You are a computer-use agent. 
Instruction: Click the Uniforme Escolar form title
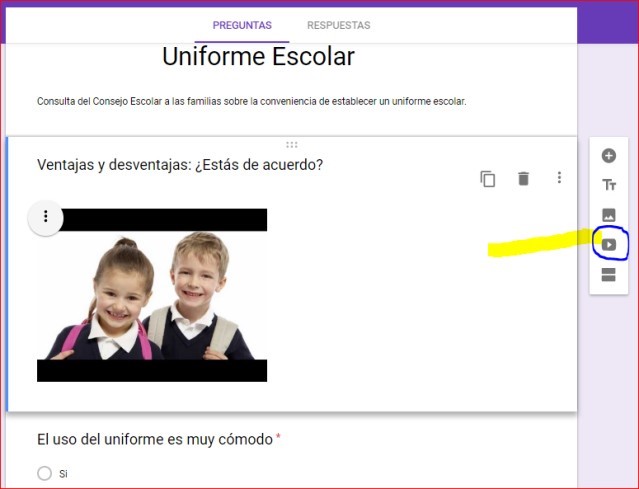point(258,57)
